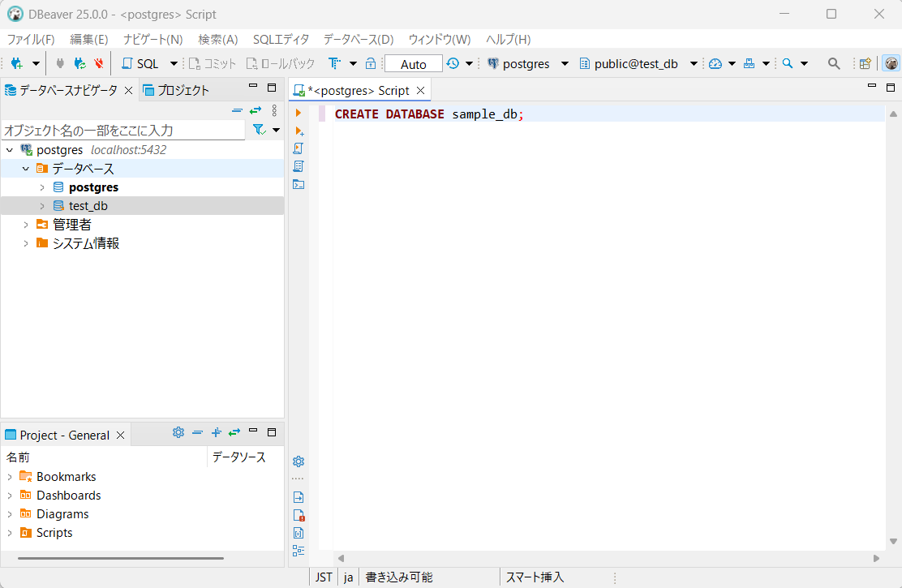
Task: Open the dashboard gauge icon in the toolbar
Action: pyautogui.click(x=715, y=63)
